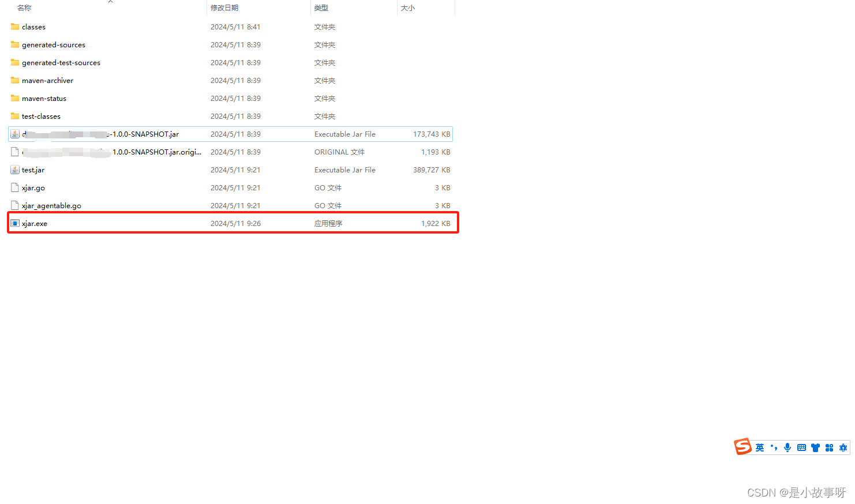Click the jar.origi... ORIGINAL file icon

[x=15, y=152]
